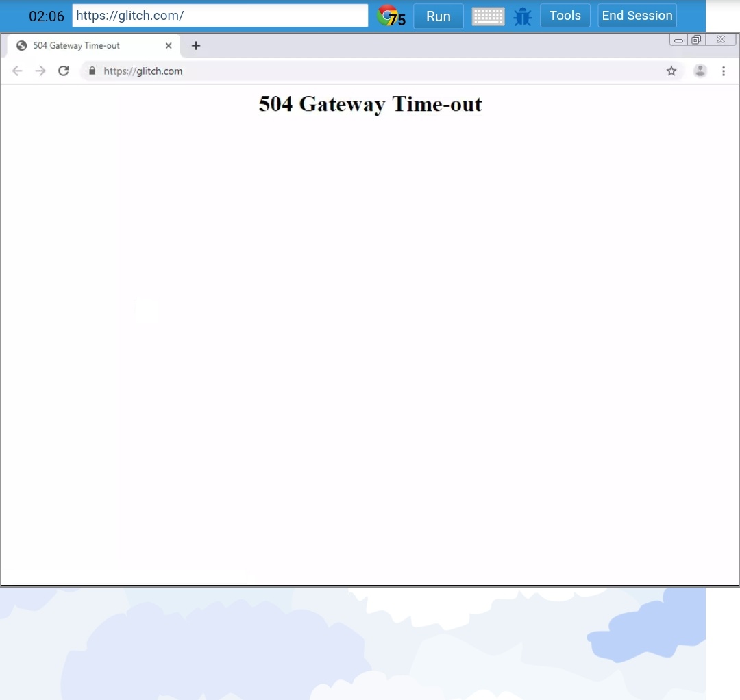Minimize the inner browser window
Viewport: 740px width, 700px height.
click(678, 40)
